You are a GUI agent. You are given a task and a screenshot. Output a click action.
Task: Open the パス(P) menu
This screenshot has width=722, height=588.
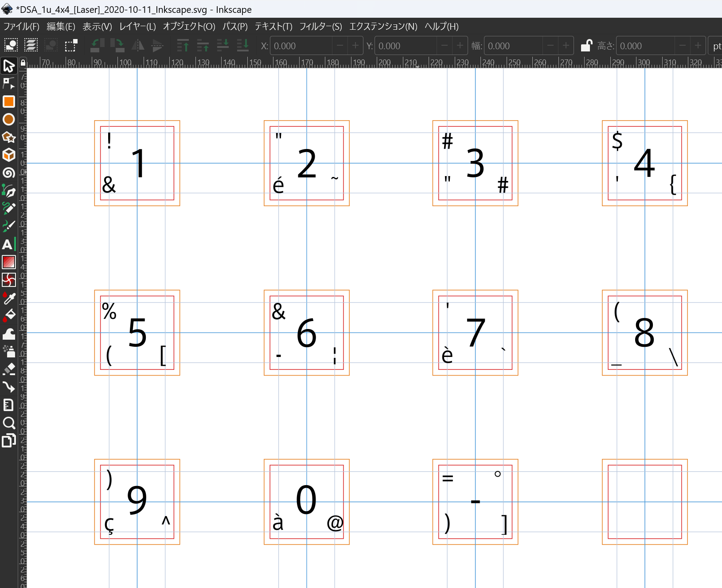[235, 27]
